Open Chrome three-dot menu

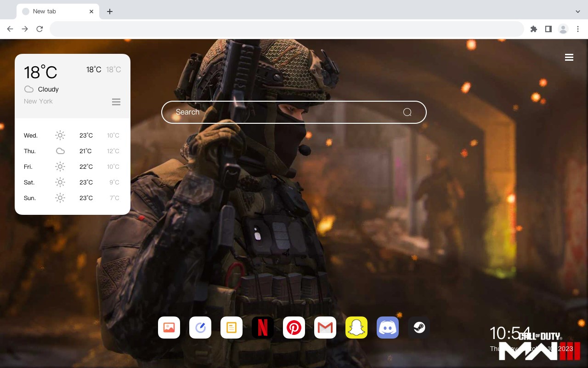[x=578, y=29]
